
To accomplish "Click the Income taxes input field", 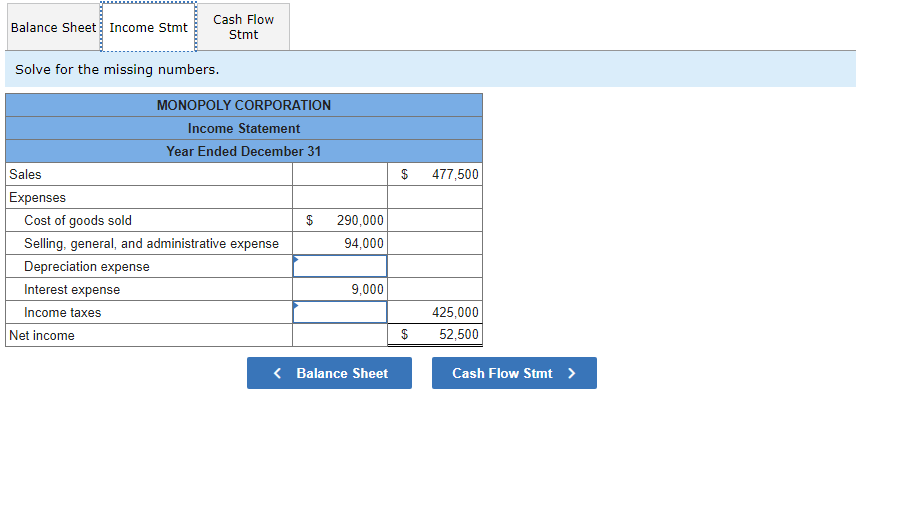I will 340,312.
